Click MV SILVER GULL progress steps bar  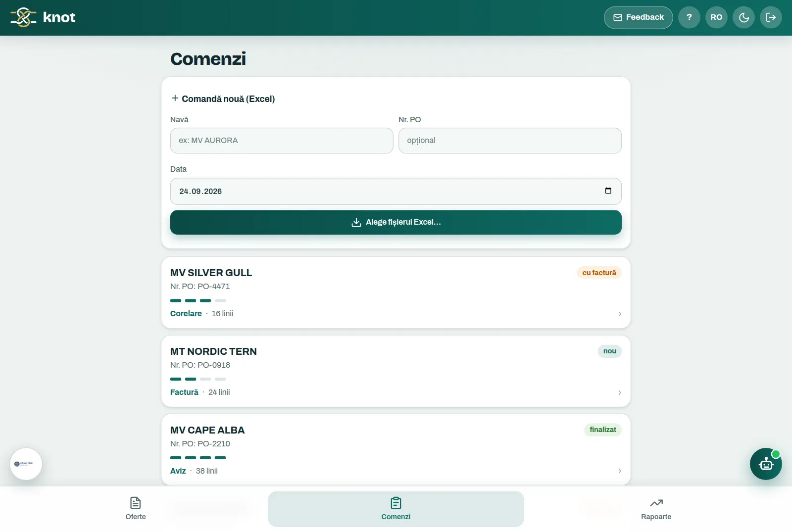pyautogui.click(x=198, y=300)
